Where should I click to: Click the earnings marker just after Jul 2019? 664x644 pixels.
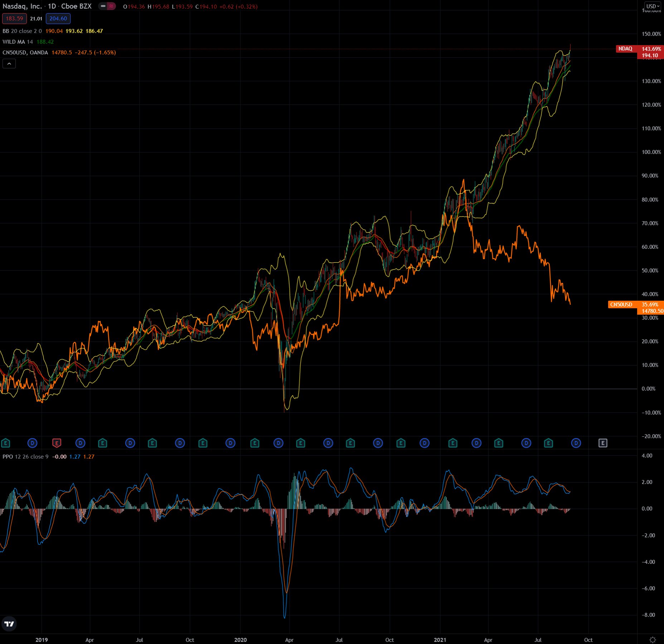pos(152,443)
